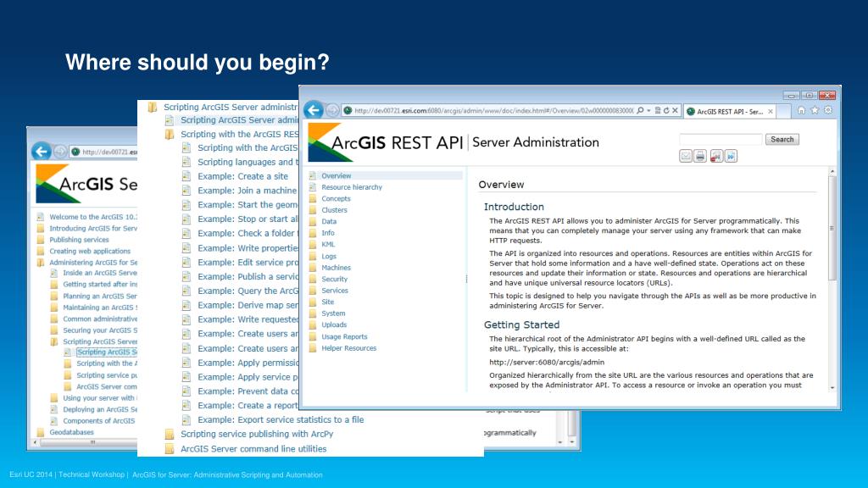Screen dimensions: 868x488
Task: Open the System folder in sidebar
Action: pyautogui.click(x=333, y=313)
